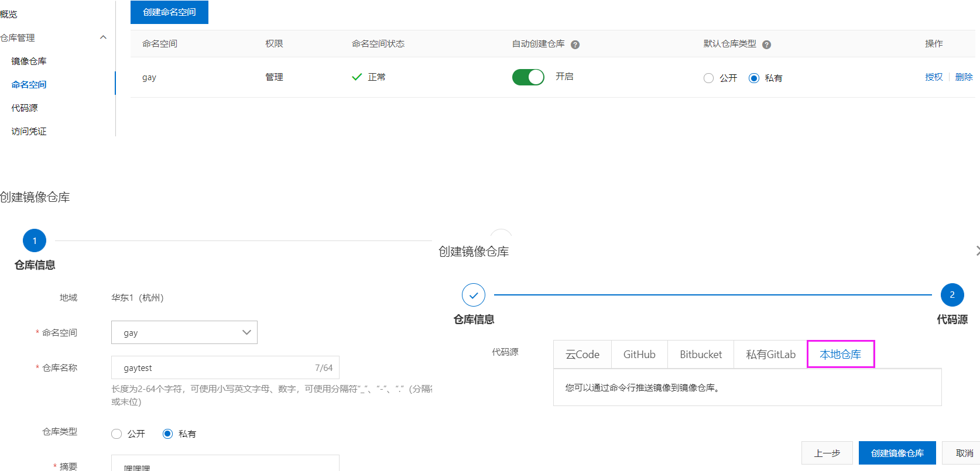Click the 授权 link for gay
Screen dimensions: 980x471
[934, 77]
